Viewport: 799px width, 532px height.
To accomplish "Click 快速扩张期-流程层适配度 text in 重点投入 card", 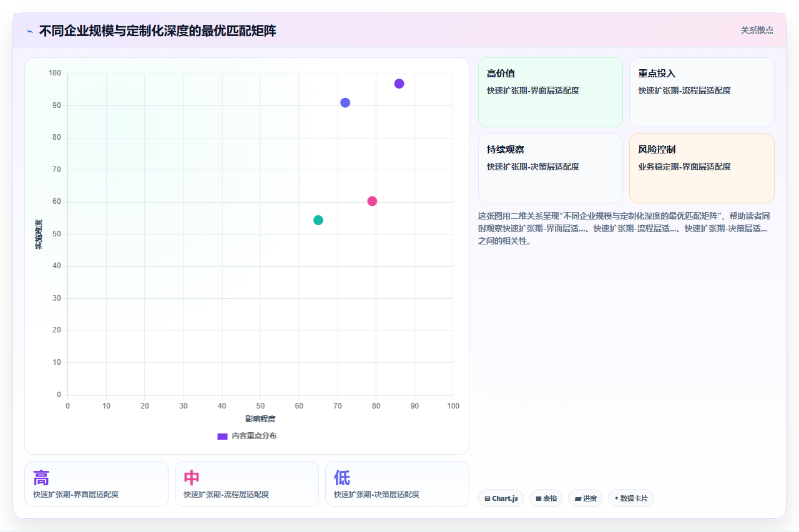I will point(684,90).
